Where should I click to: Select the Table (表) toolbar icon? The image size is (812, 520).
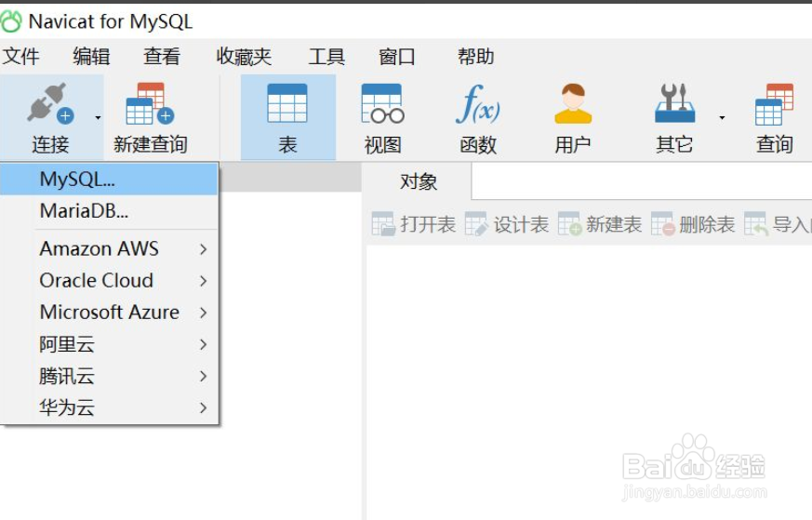[x=287, y=103]
